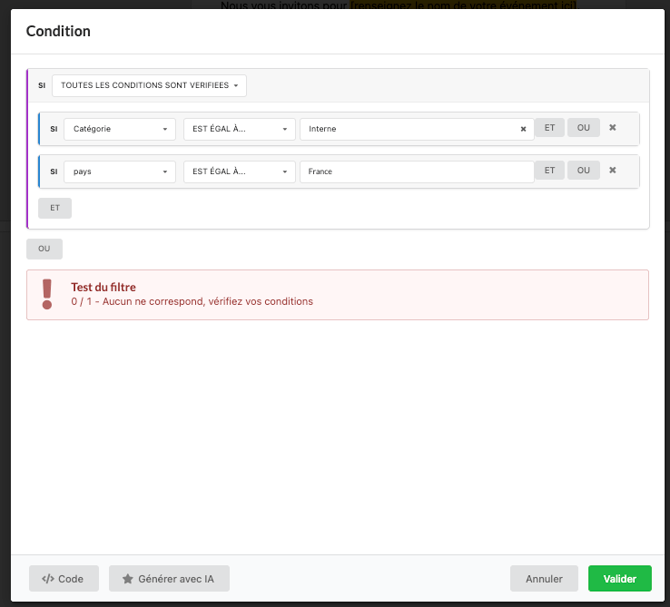Remove the Catégorie condition row
This screenshot has height=607, width=670.
(x=612, y=127)
